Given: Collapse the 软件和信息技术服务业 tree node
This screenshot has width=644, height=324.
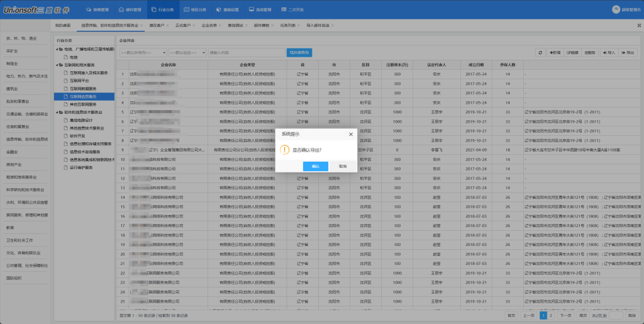Looking at the screenshot, I should (x=57, y=113).
